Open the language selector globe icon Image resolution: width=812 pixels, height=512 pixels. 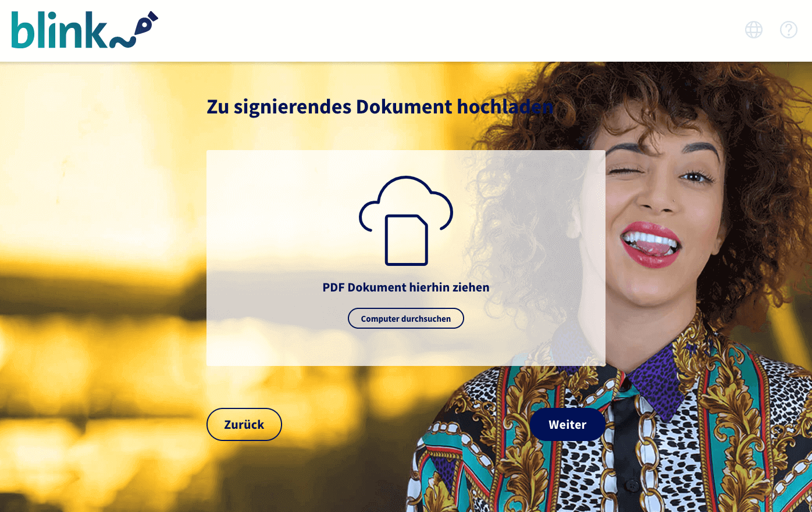point(754,30)
